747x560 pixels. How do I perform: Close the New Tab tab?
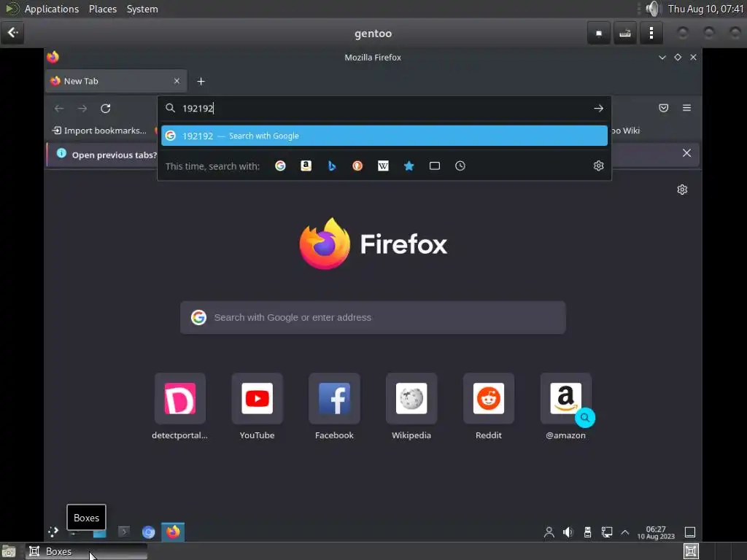pos(177,81)
